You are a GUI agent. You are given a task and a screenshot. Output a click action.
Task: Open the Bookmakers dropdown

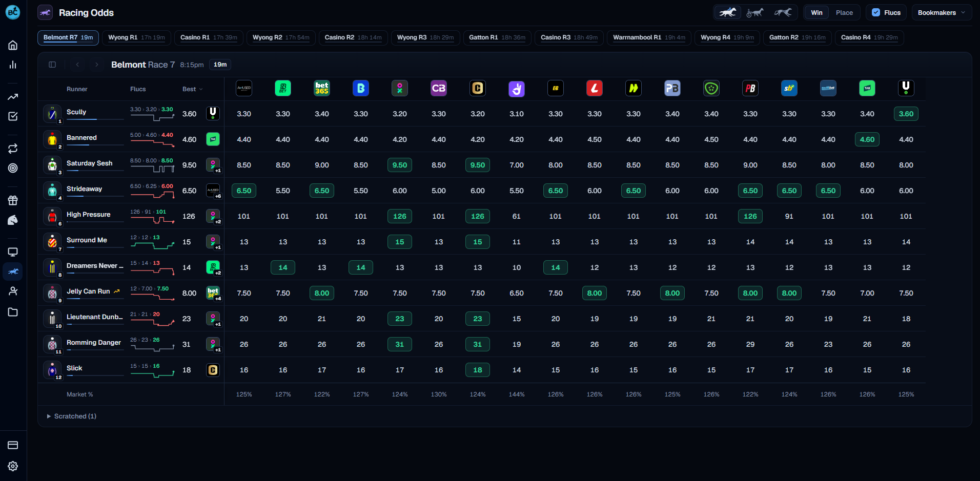[942, 12]
